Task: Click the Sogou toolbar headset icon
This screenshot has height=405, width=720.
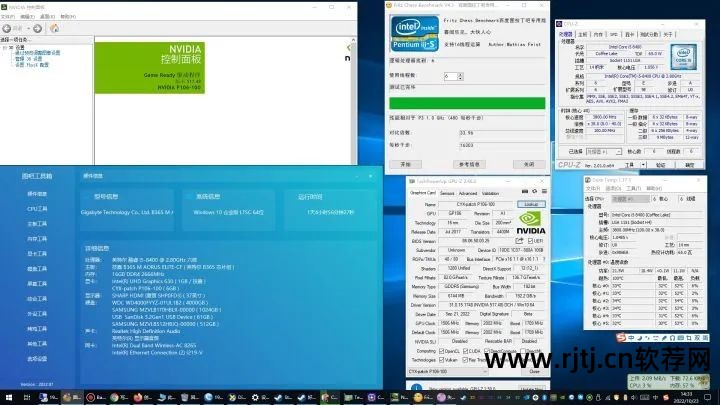Action: click(672, 338)
